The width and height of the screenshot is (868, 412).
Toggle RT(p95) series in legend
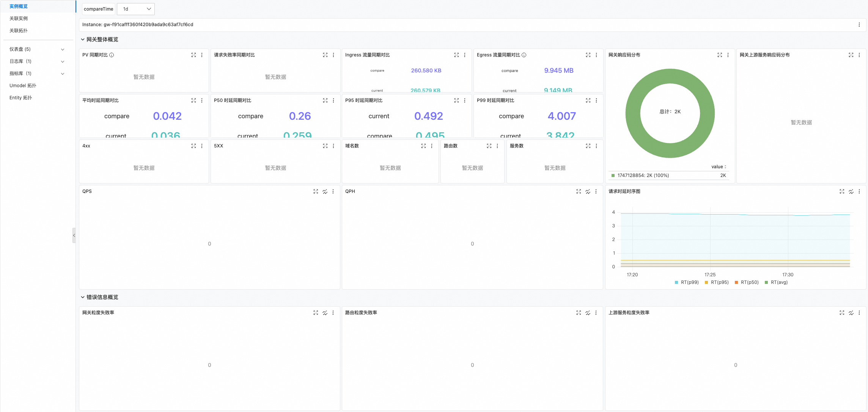point(717,282)
